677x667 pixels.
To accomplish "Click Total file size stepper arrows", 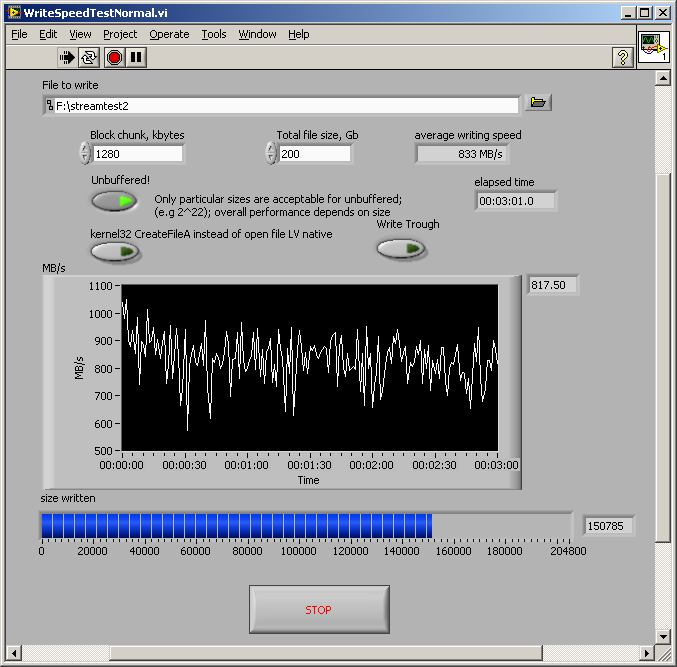I will [x=270, y=153].
